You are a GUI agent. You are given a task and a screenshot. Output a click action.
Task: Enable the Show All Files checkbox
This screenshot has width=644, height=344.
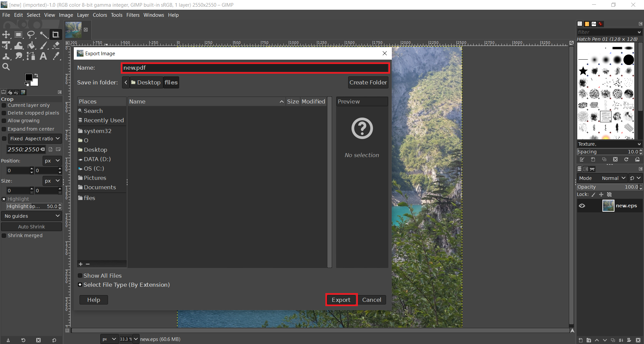(80, 276)
